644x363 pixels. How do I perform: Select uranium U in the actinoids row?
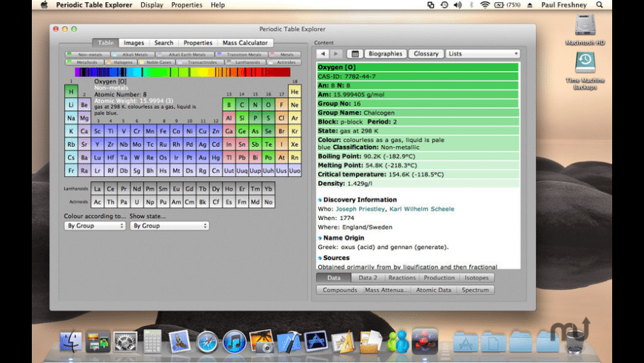(137, 202)
